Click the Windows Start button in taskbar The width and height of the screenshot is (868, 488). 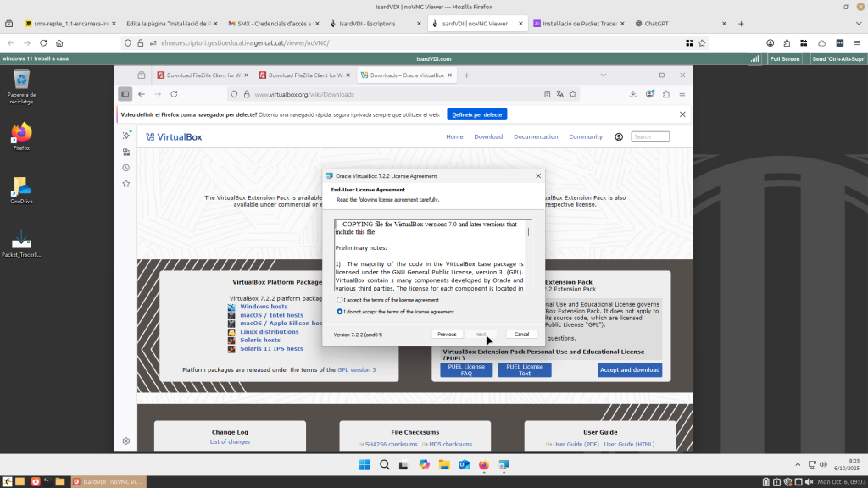[x=364, y=464]
